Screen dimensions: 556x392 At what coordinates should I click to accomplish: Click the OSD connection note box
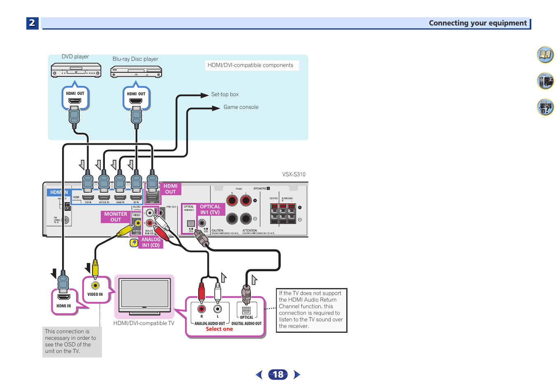coord(72,342)
